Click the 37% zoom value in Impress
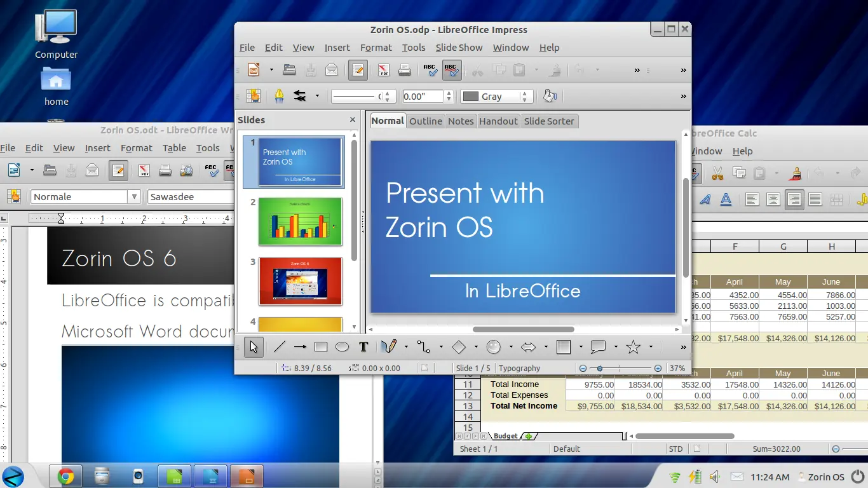This screenshot has height=488, width=868. (x=677, y=368)
